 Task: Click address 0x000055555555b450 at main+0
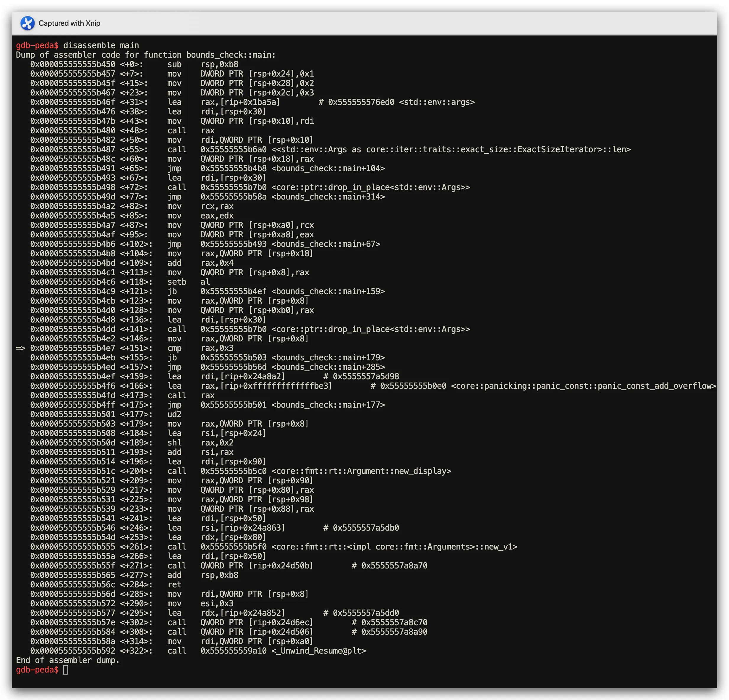73,64
